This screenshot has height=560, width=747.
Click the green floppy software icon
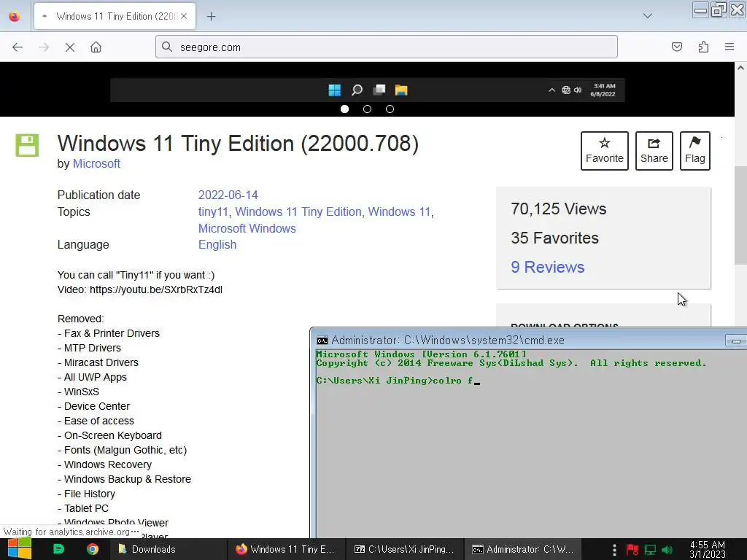click(27, 145)
